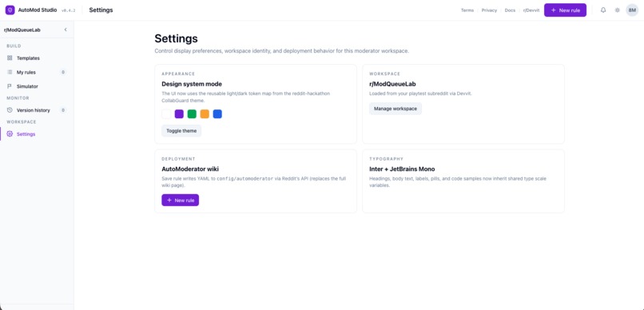This screenshot has height=310, width=644.
Task: Click Inter + JetBrains Mono heading
Action: tap(402, 169)
